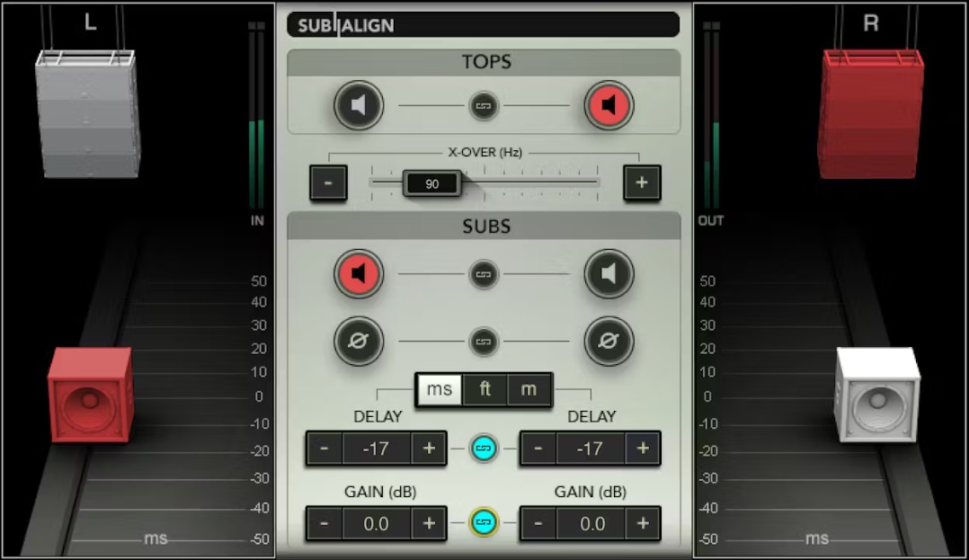Increase right sub gain

coord(642,523)
